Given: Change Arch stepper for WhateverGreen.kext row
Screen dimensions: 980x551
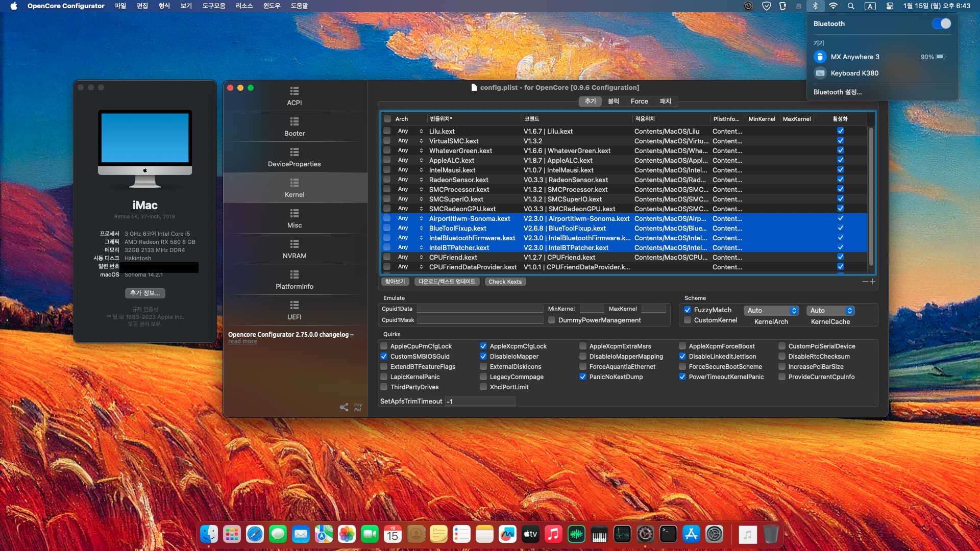Looking at the screenshot, I should 421,151.
